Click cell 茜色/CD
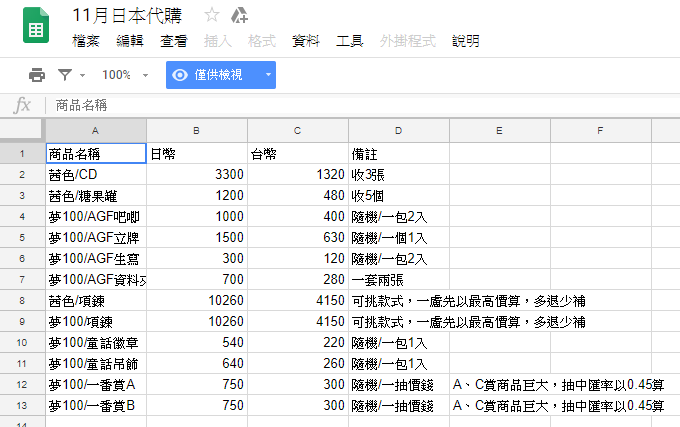Screen dimensions: 680x427 [96, 175]
